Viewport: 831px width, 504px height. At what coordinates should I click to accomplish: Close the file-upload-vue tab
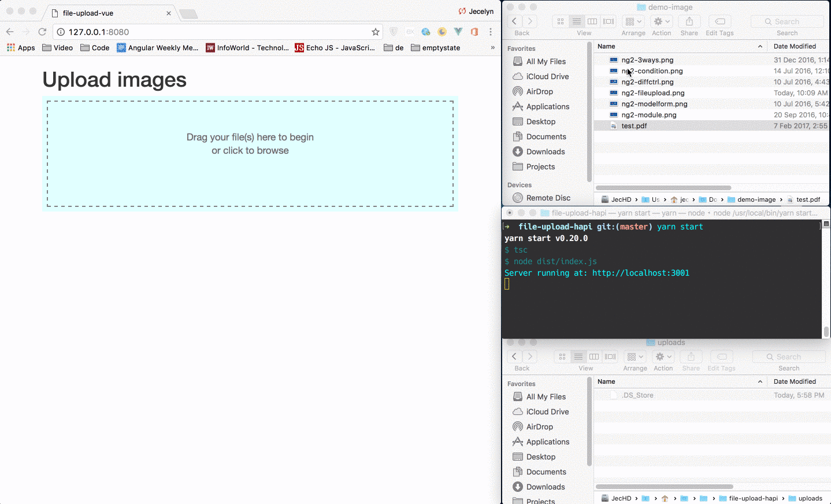click(x=169, y=13)
